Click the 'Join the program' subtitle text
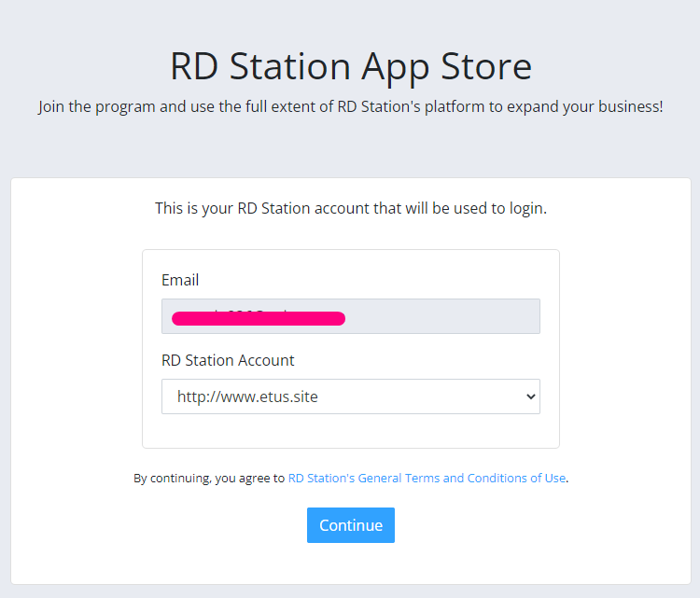The width and height of the screenshot is (700, 598). click(x=350, y=106)
